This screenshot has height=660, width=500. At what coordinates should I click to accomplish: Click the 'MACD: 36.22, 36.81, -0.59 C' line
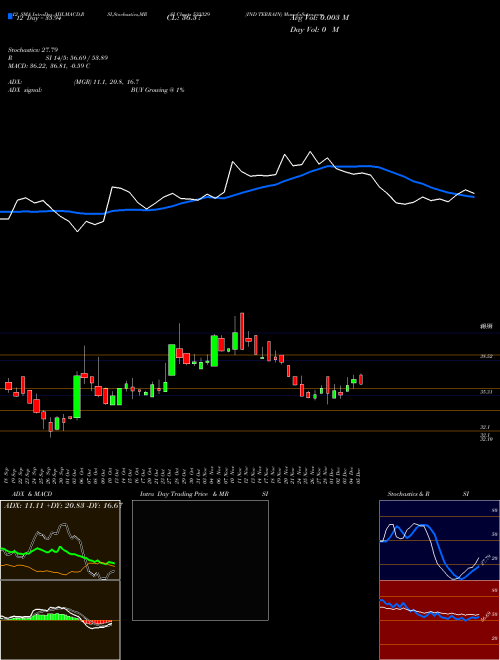[49, 66]
